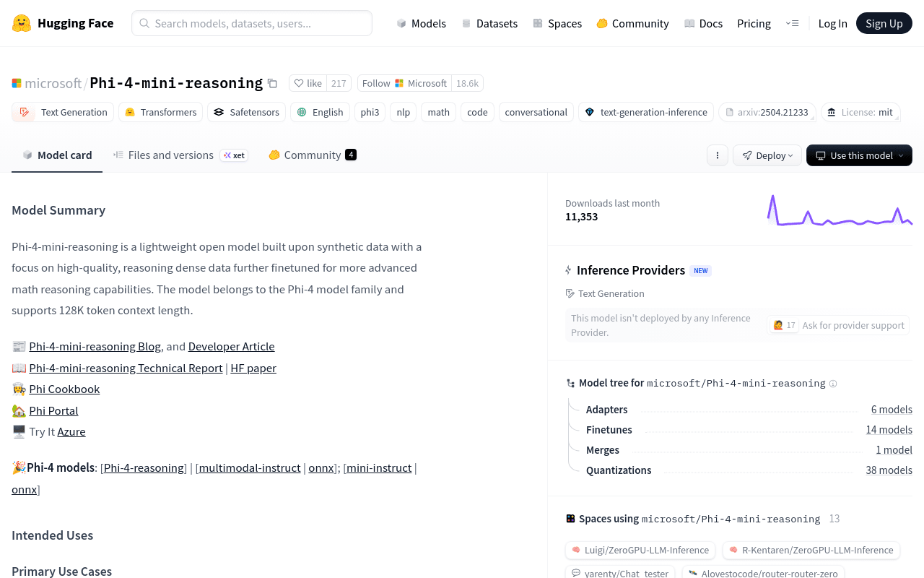The image size is (924, 578).
Task: Click the phi3 tag
Action: click(x=370, y=112)
